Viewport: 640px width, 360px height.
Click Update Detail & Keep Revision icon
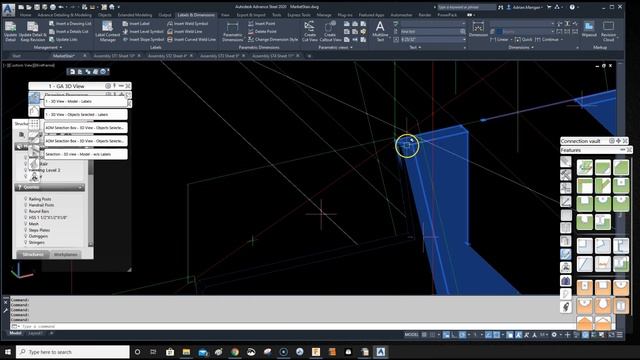pos(33,31)
